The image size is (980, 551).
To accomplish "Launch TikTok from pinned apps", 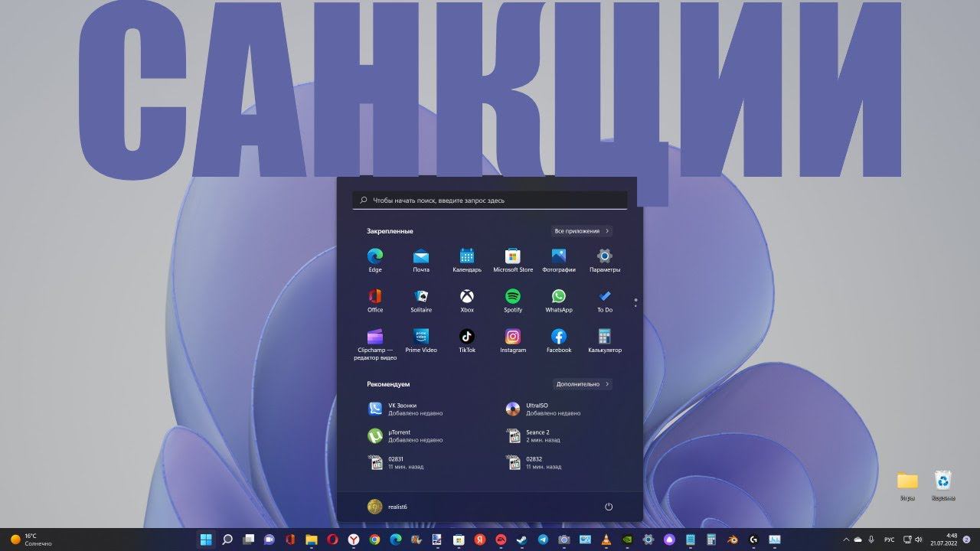I will pos(467,341).
